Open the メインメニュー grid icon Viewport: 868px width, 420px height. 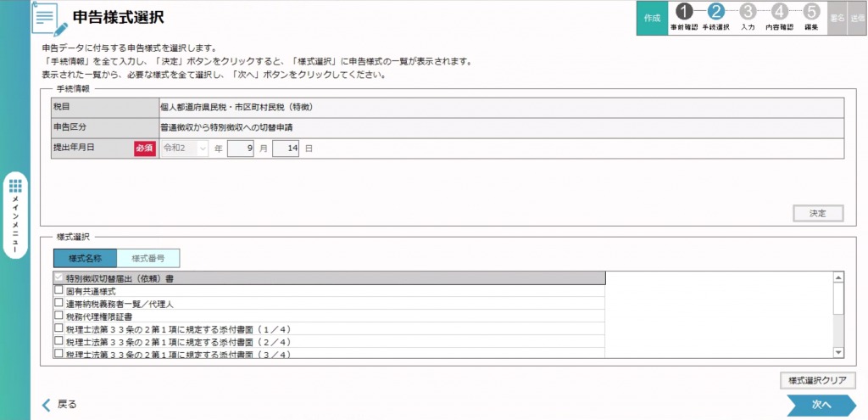click(16, 186)
